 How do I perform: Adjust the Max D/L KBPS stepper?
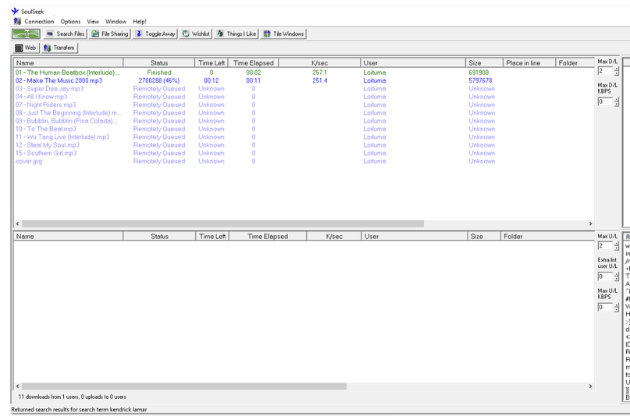[616, 102]
